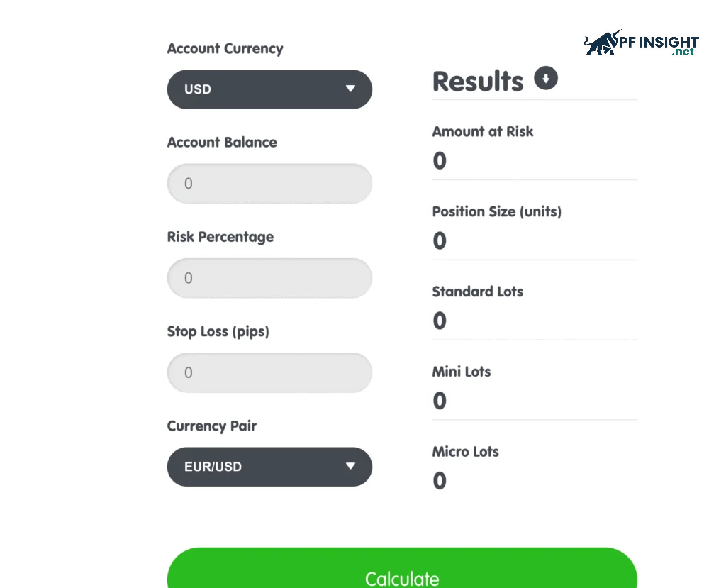This screenshot has height=588, width=726.
Task: Click the Standard Lots result value
Action: click(x=440, y=321)
